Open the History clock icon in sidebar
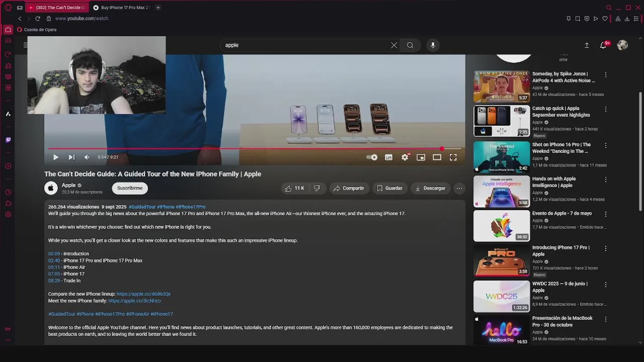644x362 pixels. pyautogui.click(x=8, y=193)
